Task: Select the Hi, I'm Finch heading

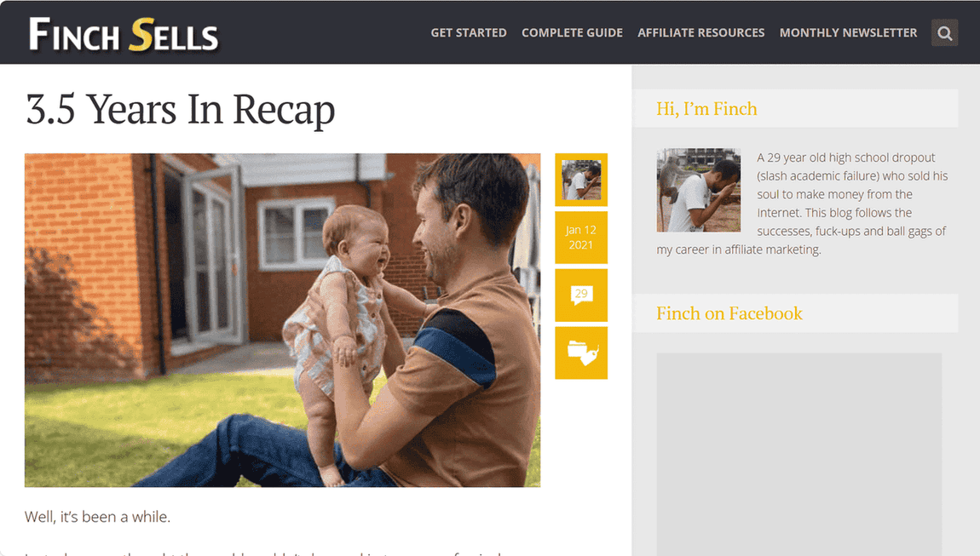Action: (x=706, y=109)
